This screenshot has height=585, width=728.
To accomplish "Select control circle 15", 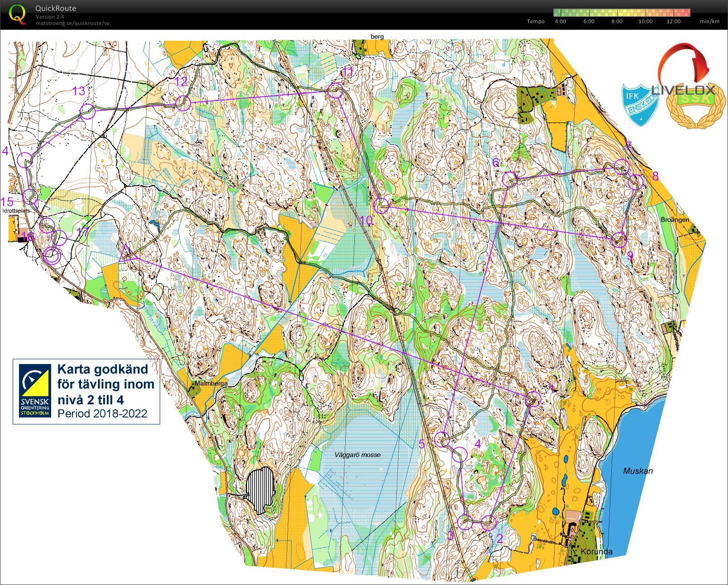I will (x=30, y=197).
